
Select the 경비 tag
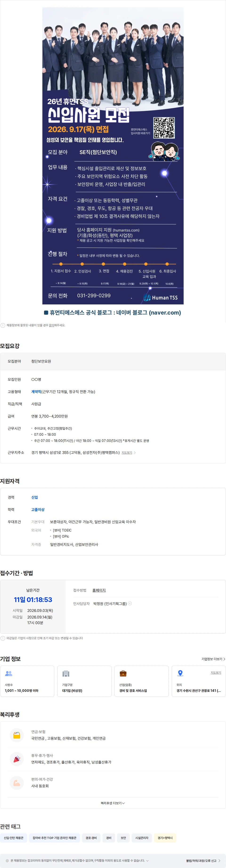point(109,838)
